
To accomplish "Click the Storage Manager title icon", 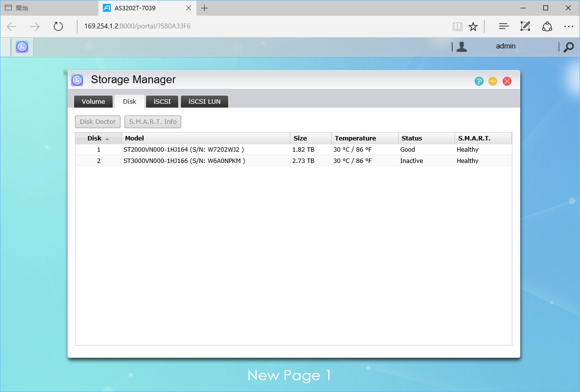I will 77,80.
